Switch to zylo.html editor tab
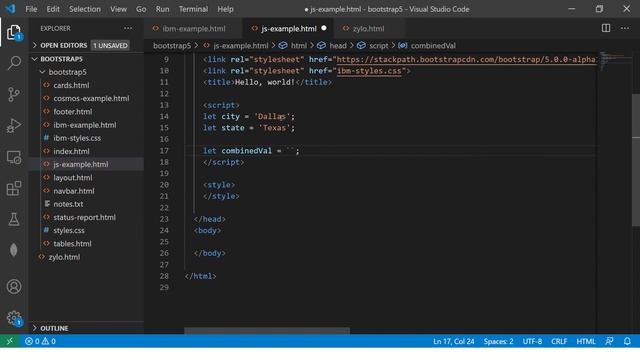Viewport: 640px width, 360px height. (369, 29)
